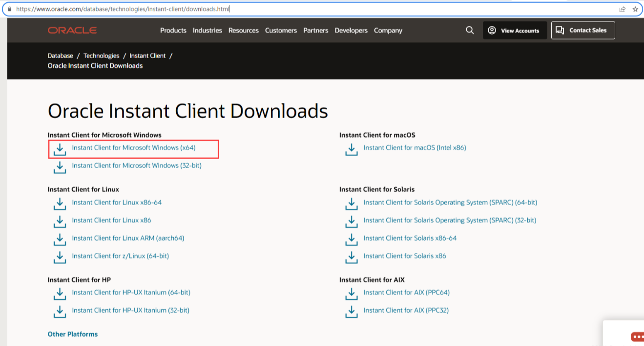Open Instant Client for HP-UX Itanium (64-bit)
This screenshot has height=346, width=644.
pyautogui.click(x=131, y=292)
